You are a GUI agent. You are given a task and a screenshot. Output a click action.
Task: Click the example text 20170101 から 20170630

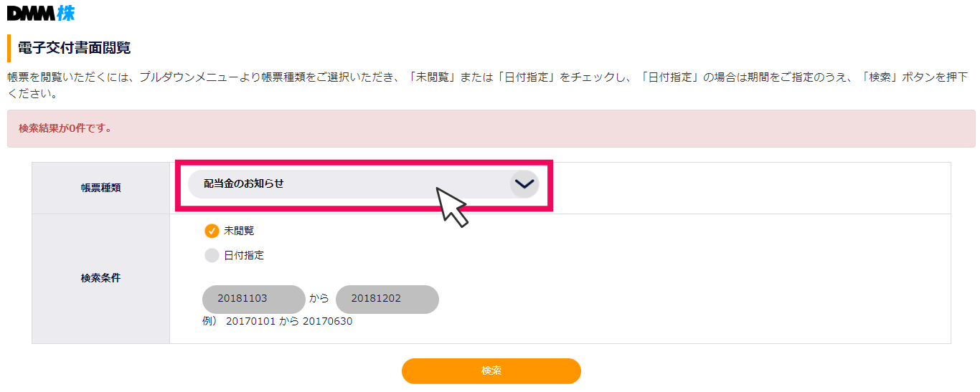pos(288,322)
